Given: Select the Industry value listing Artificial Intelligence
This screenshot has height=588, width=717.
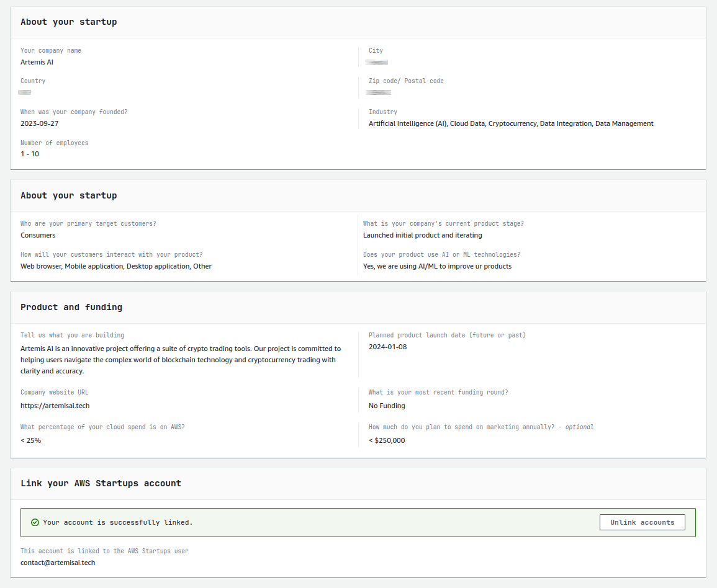Looking at the screenshot, I should tap(511, 123).
